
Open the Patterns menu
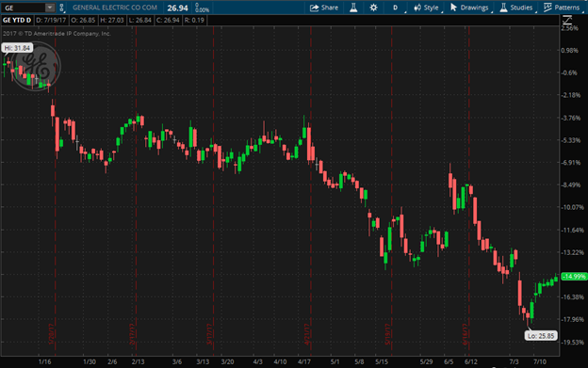[x=562, y=8]
